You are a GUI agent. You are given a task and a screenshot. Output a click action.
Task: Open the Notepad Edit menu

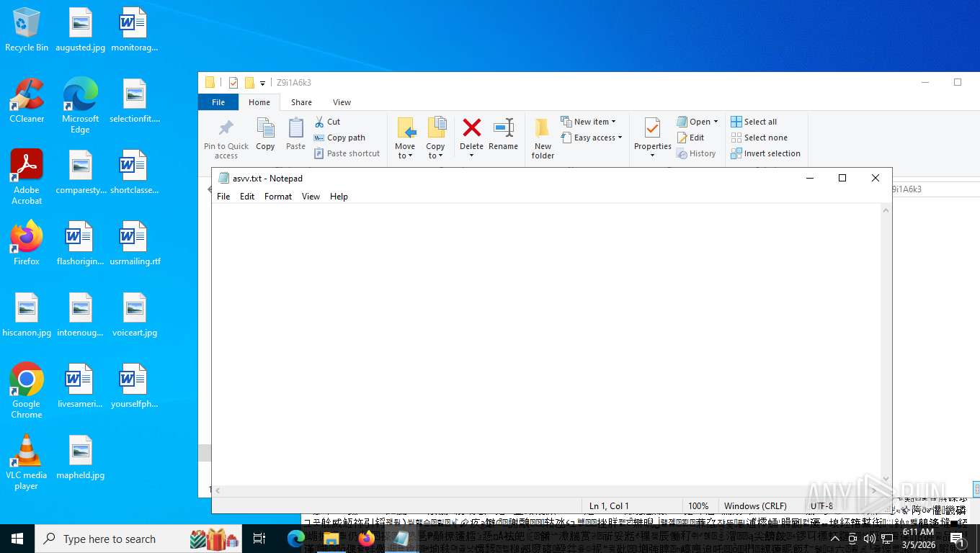[247, 197]
